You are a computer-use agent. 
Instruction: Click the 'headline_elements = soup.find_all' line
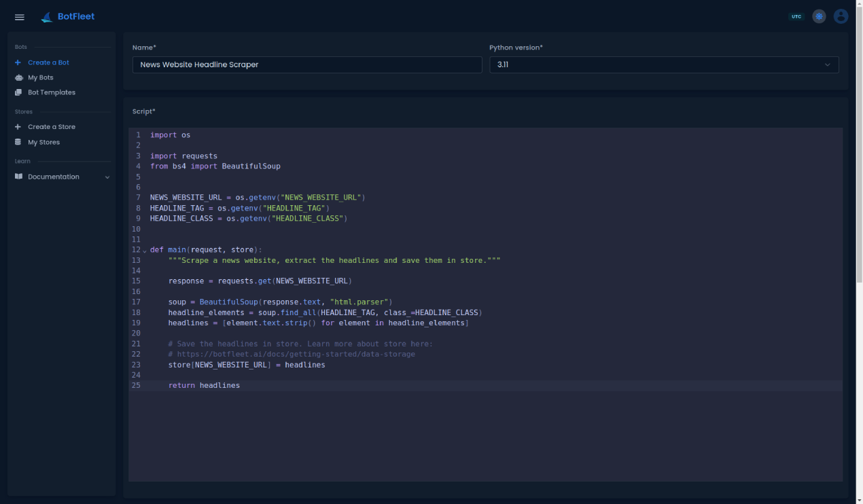(x=325, y=313)
